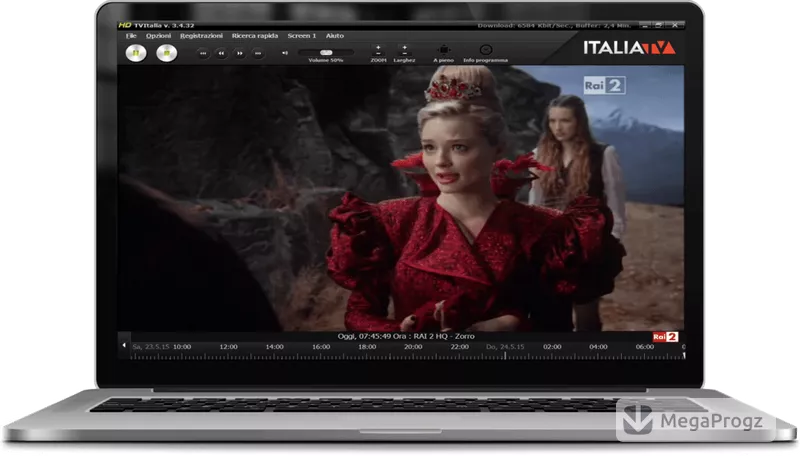800x456 pixels.
Task: Open the Opzioni menu
Action: click(158, 36)
